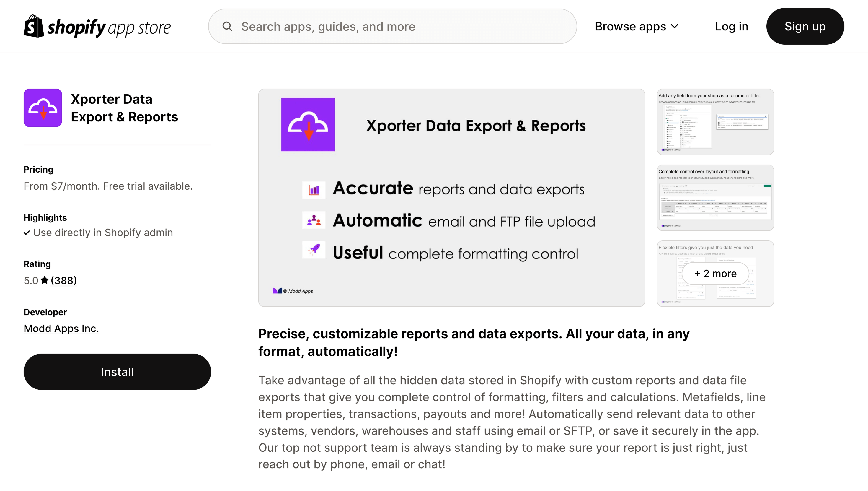The image size is (868, 491).
Task: Click the search magnifier icon
Action: pos(227,26)
